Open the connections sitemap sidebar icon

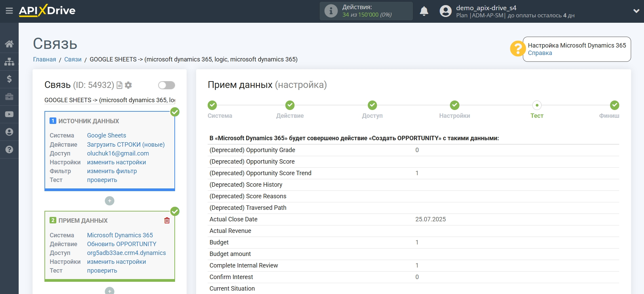pyautogui.click(x=9, y=61)
